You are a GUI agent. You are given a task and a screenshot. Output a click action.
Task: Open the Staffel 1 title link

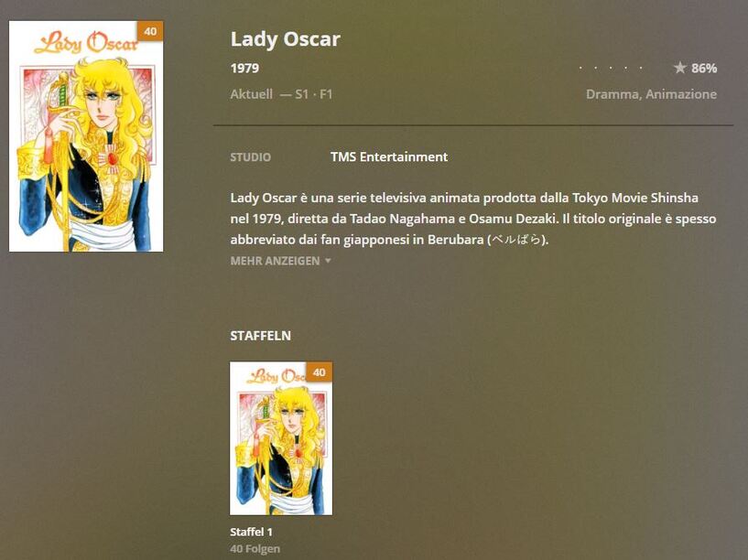click(x=251, y=532)
